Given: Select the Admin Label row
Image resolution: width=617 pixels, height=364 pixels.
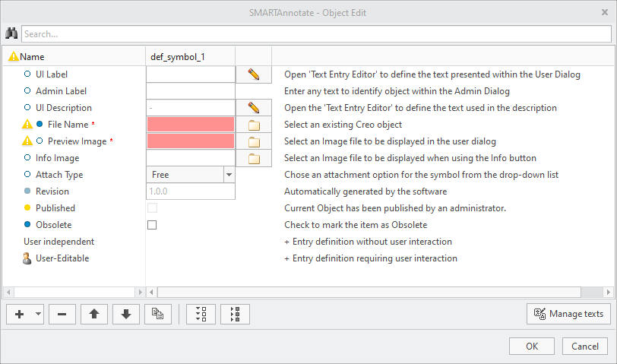Looking at the screenshot, I should 61,91.
